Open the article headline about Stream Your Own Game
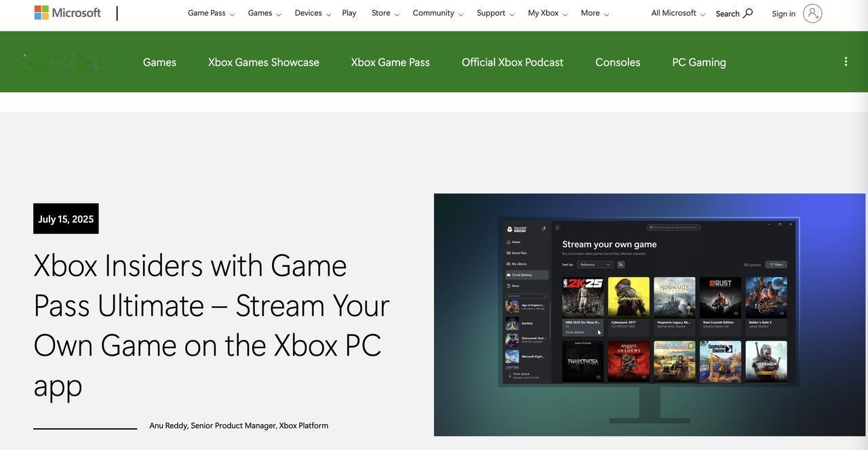The width and height of the screenshot is (868, 450). click(x=211, y=324)
